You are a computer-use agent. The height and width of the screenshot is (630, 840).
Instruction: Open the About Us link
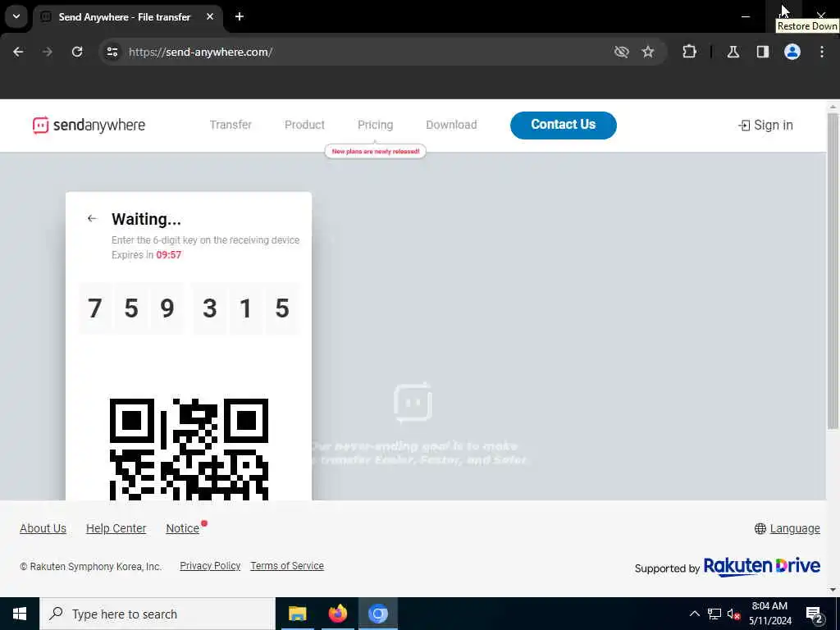pyautogui.click(x=43, y=528)
